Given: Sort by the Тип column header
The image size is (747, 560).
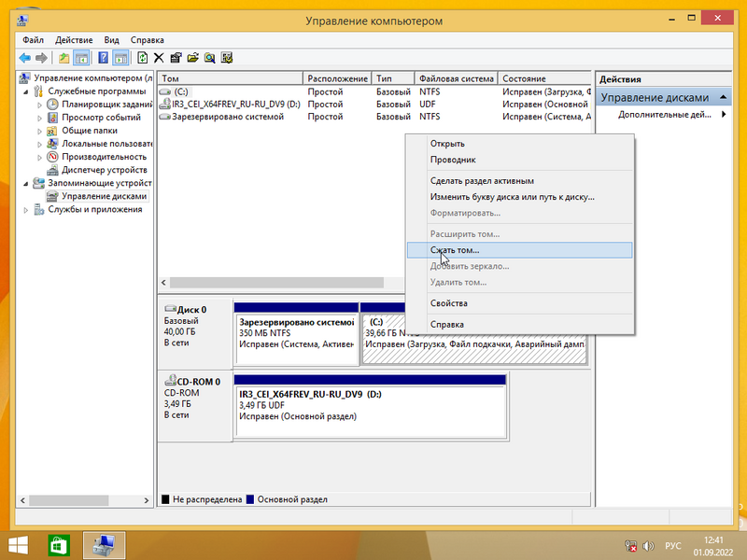Looking at the screenshot, I should [393, 78].
